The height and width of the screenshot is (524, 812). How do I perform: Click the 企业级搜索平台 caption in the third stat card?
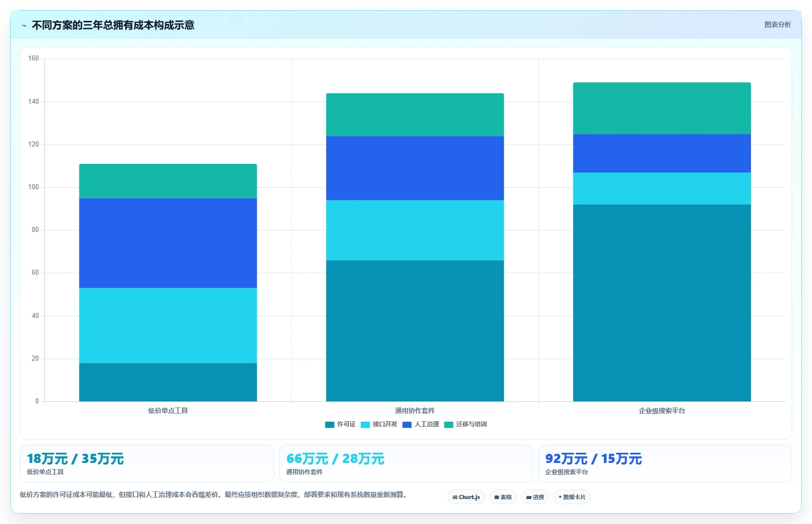pyautogui.click(x=566, y=472)
